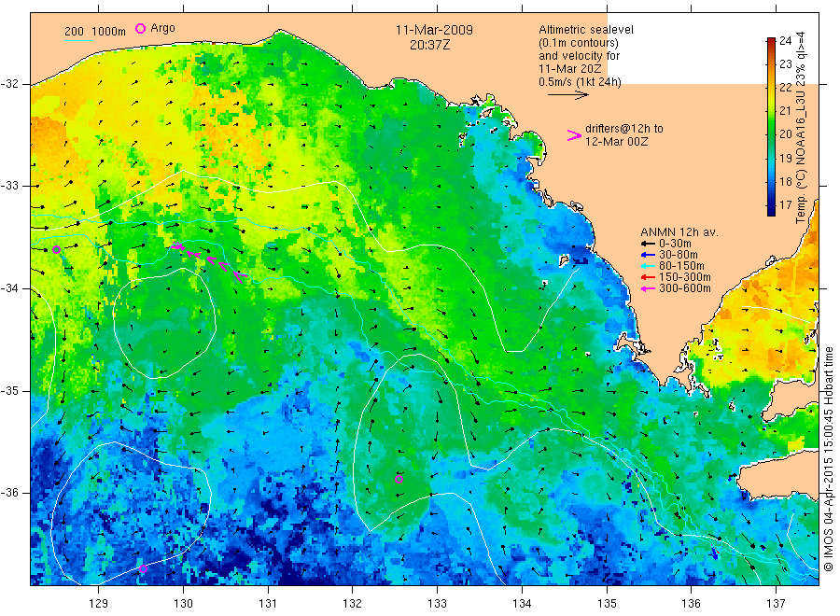Click the date label 11-Mar-2009
The image size is (840, 616).
434,30
